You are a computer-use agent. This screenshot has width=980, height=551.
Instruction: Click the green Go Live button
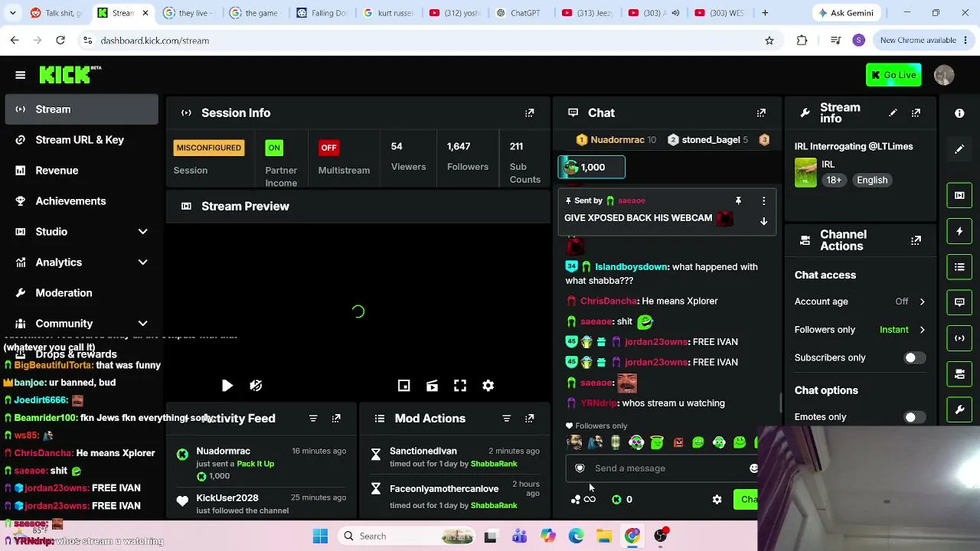pyautogui.click(x=893, y=75)
